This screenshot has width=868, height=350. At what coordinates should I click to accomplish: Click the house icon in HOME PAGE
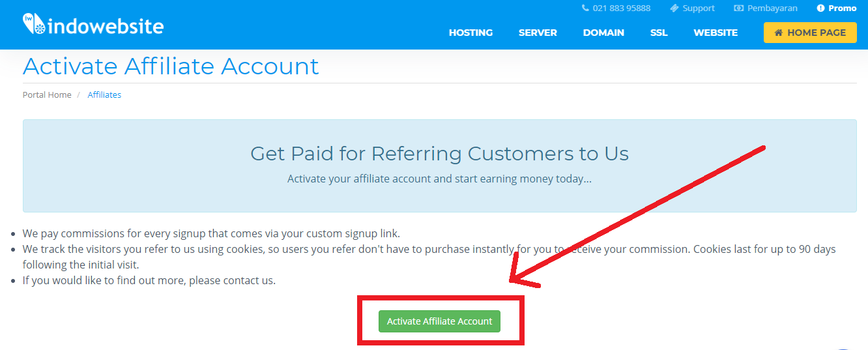(778, 33)
